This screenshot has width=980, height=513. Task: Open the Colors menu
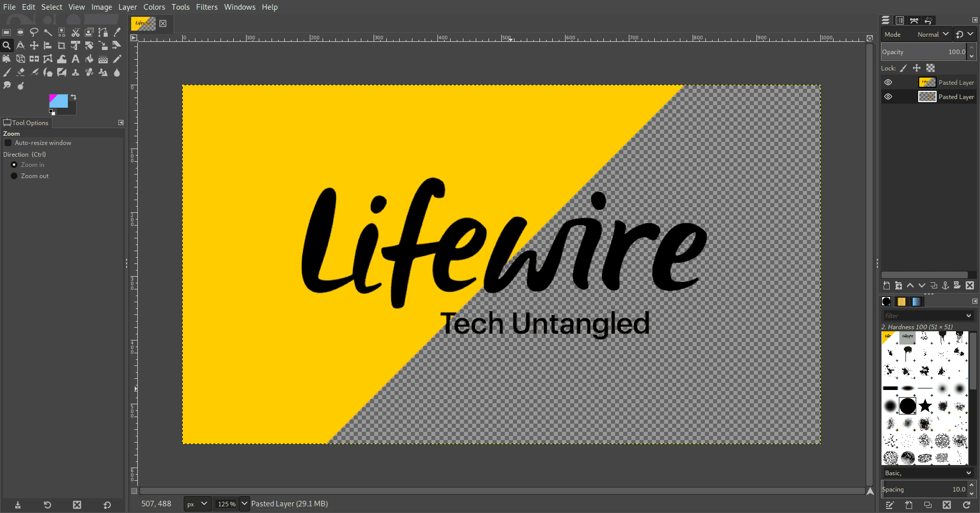click(x=154, y=7)
